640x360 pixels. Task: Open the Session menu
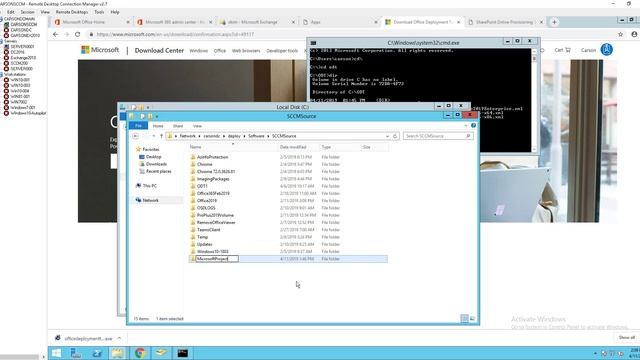pos(28,12)
